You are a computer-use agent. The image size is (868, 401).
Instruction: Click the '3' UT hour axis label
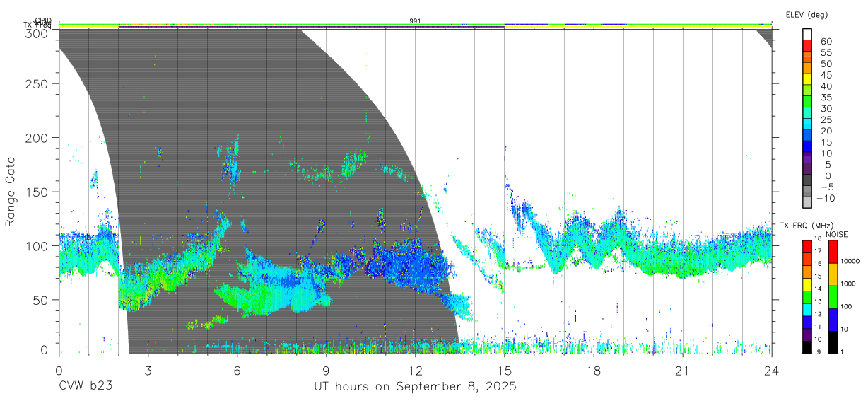click(148, 371)
